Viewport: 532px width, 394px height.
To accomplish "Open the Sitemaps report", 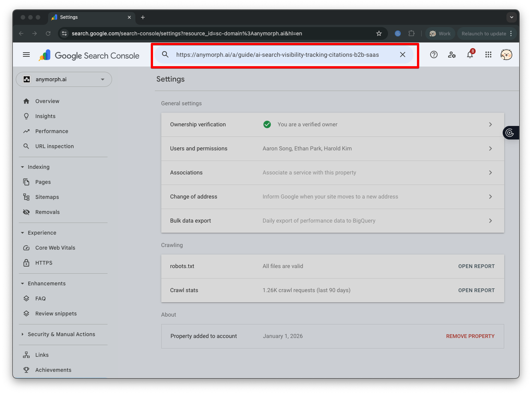I will pyautogui.click(x=47, y=197).
